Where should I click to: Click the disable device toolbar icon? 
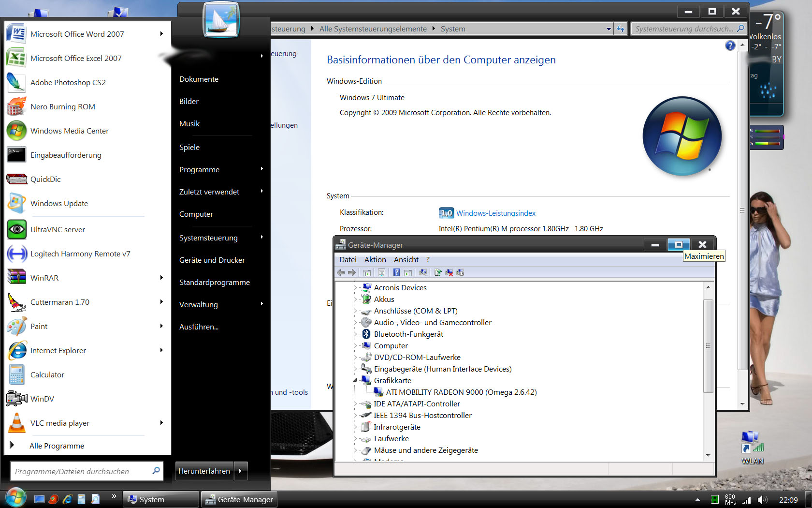[x=460, y=273]
